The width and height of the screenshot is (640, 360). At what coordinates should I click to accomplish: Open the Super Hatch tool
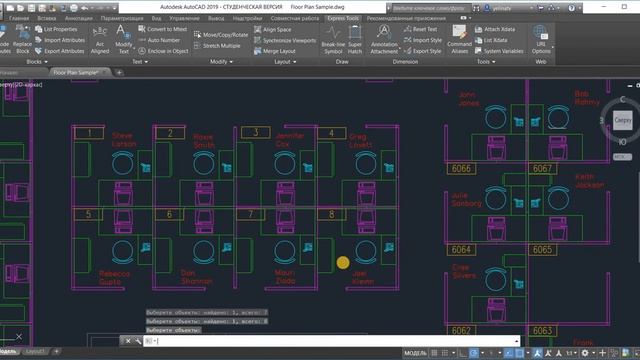pyautogui.click(x=355, y=40)
